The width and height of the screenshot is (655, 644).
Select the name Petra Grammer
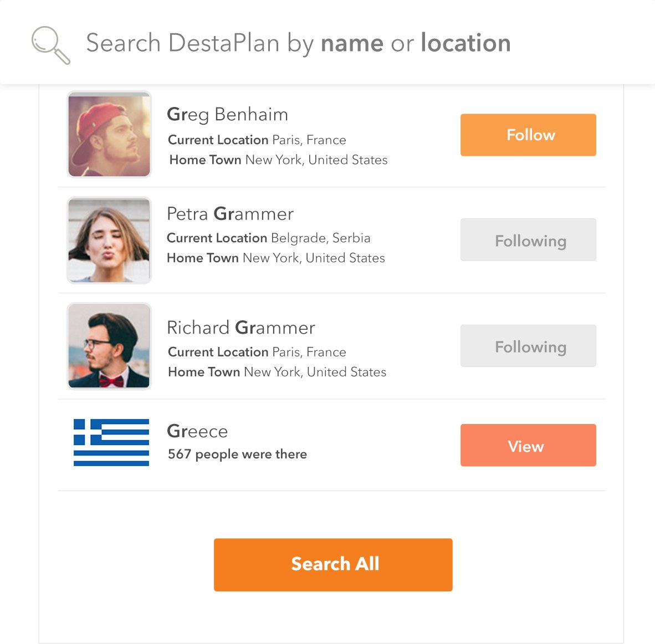[230, 214]
